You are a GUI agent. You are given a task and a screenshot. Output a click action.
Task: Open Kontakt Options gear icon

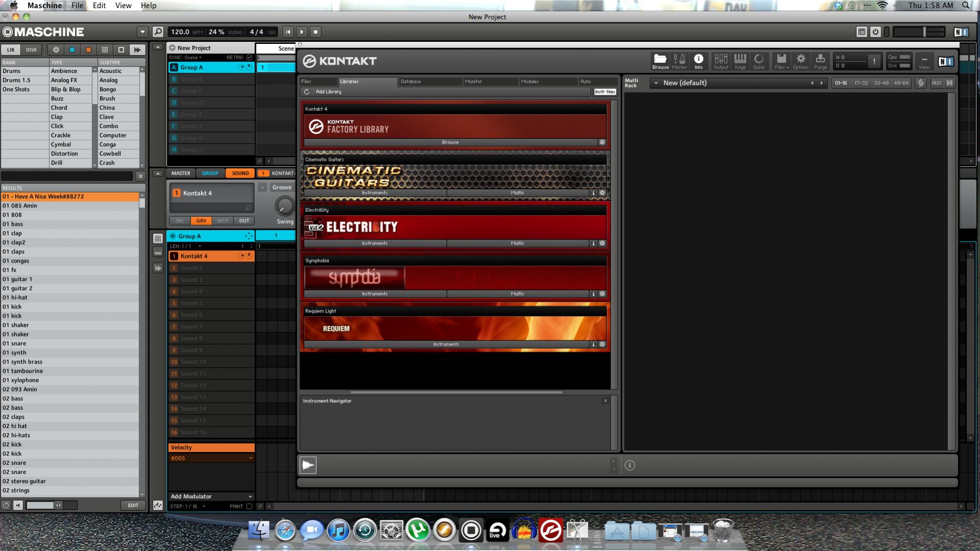pyautogui.click(x=801, y=61)
